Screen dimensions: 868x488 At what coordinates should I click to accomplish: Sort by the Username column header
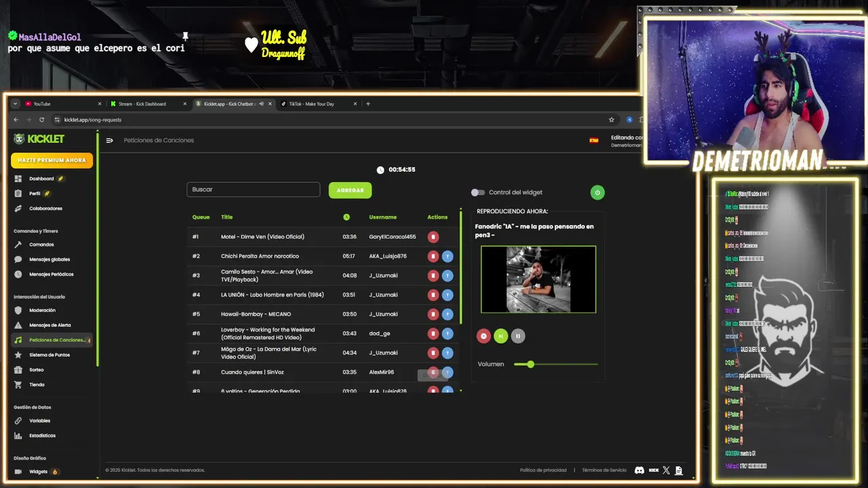[382, 218]
